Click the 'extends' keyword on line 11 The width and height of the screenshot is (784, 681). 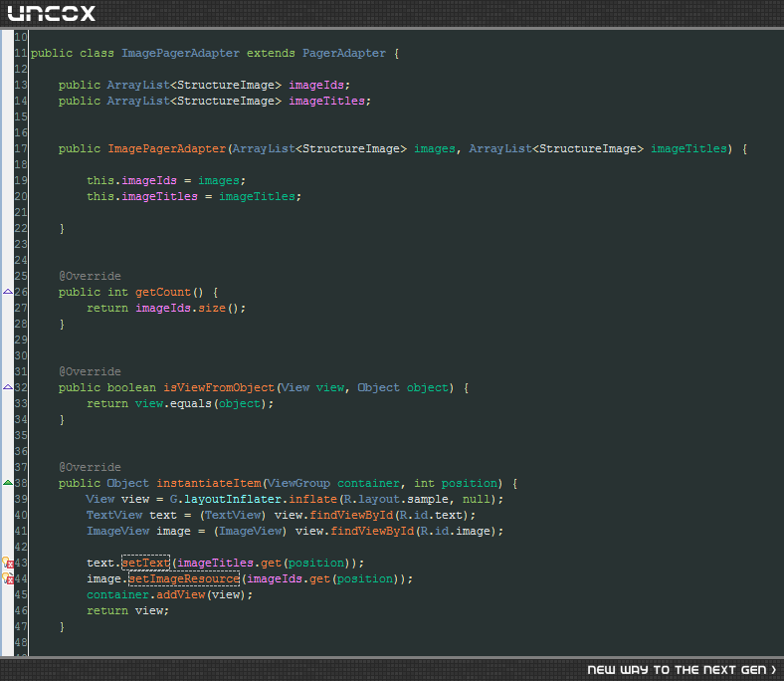tap(271, 53)
